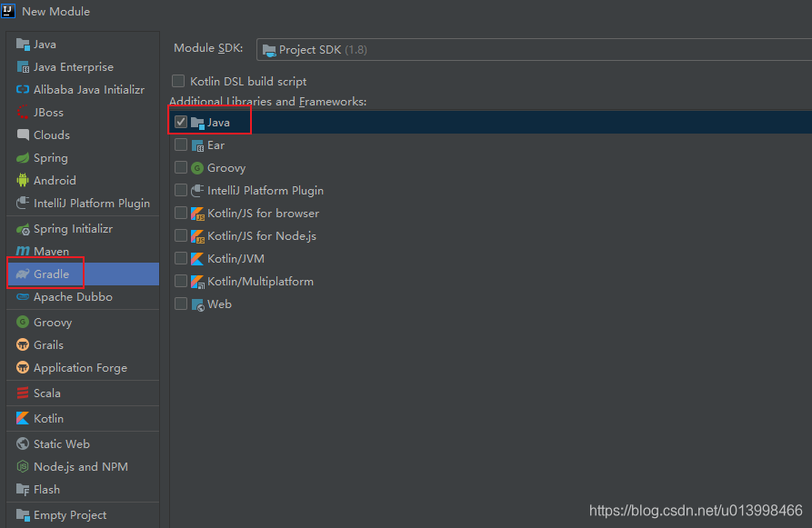The width and height of the screenshot is (812, 528).
Task: Choose the Groovy icon in left sidebar
Action: (23, 322)
